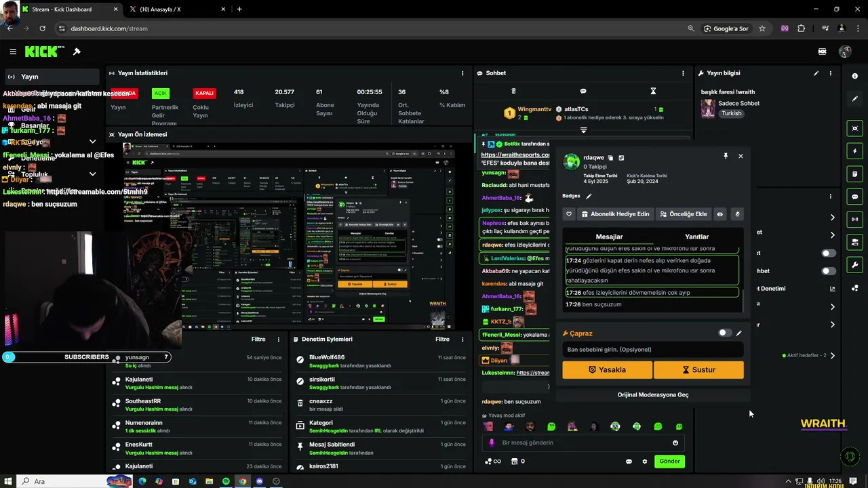Click the lightning bolt icon in right sidebar
The width and height of the screenshot is (868, 488).
[855, 151]
